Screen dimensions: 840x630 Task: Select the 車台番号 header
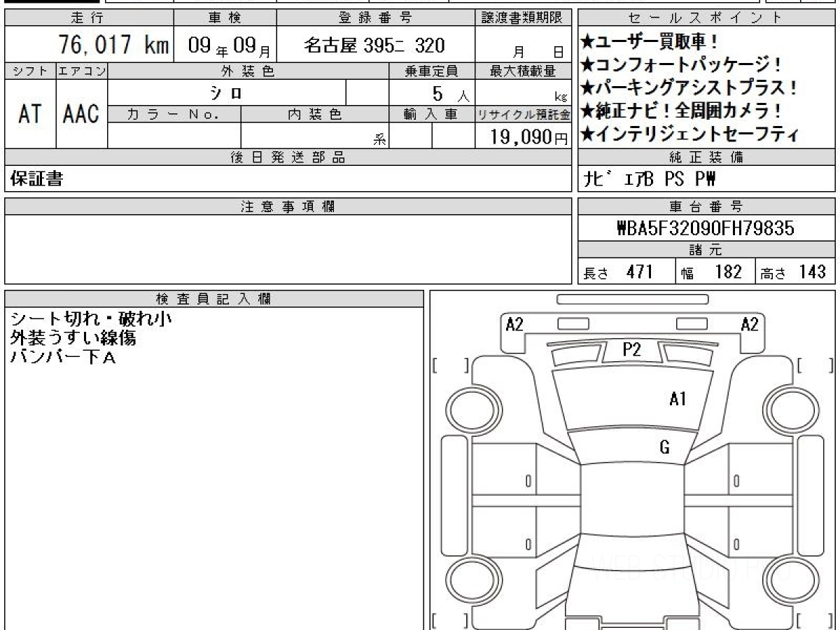pyautogui.click(x=706, y=206)
